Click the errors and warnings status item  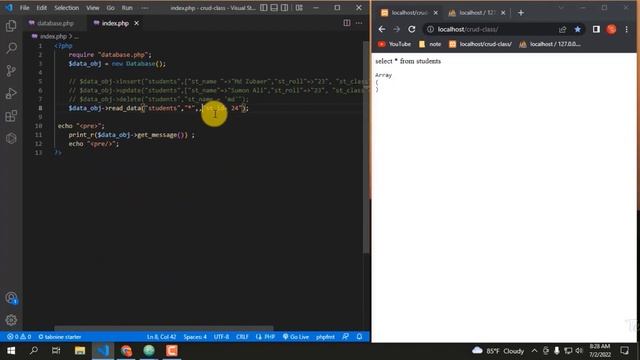click(x=19, y=337)
